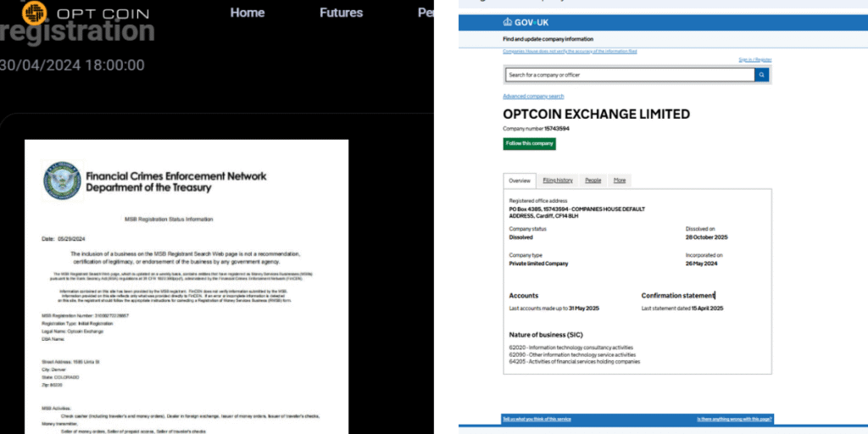Select the More tab
Viewport: 868px width, 434px height.
click(620, 181)
